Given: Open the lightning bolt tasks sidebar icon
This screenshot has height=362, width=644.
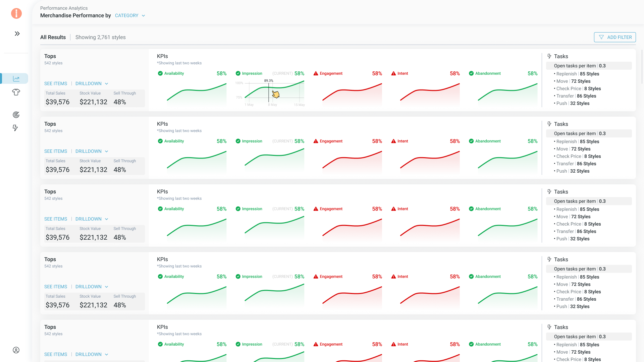Looking at the screenshot, I should [15, 128].
